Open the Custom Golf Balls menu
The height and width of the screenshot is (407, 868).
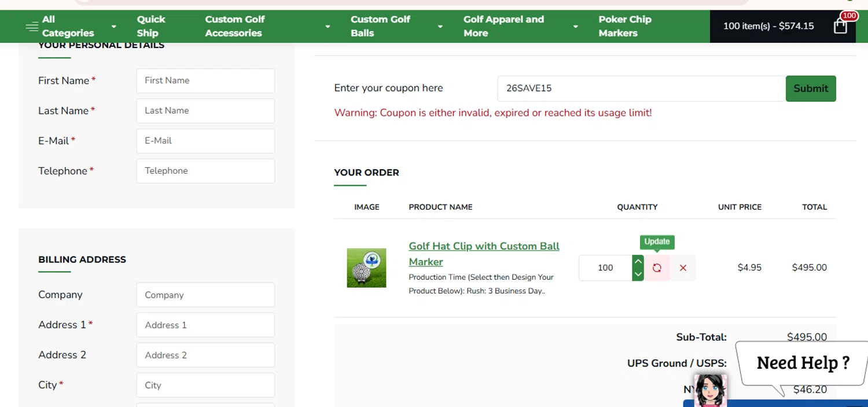380,26
